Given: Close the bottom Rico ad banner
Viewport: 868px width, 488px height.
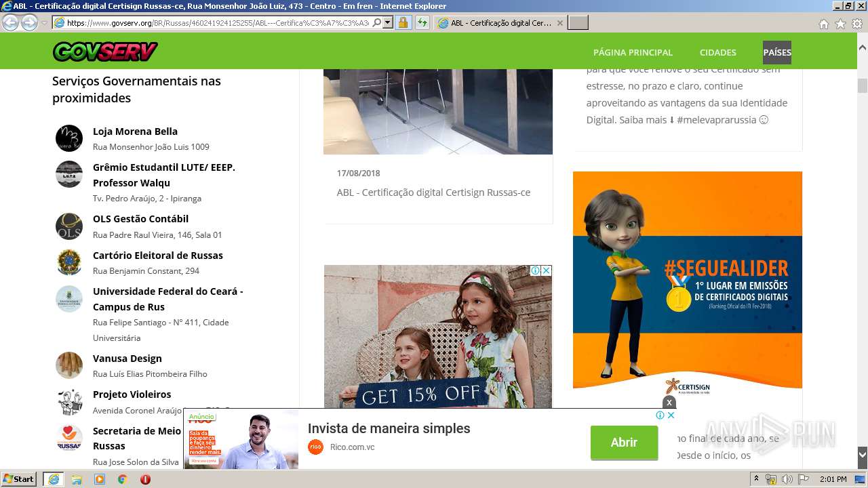Looking at the screenshot, I should click(x=671, y=415).
